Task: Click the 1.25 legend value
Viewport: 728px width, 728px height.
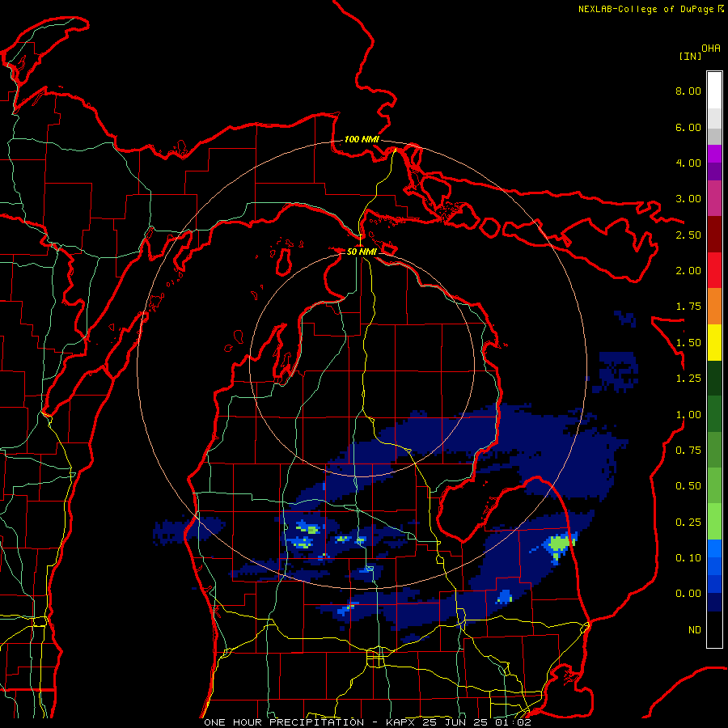Action: click(688, 379)
